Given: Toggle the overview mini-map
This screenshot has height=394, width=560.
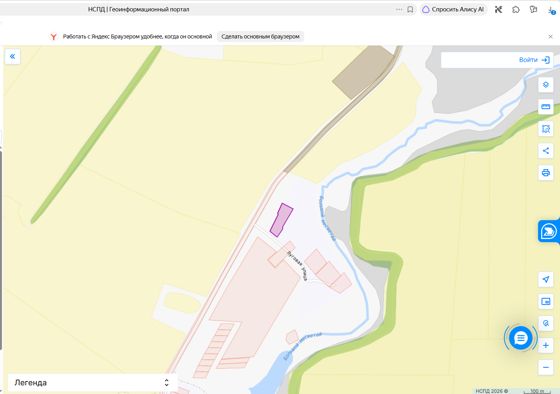Looking at the screenshot, I should click(x=545, y=301).
